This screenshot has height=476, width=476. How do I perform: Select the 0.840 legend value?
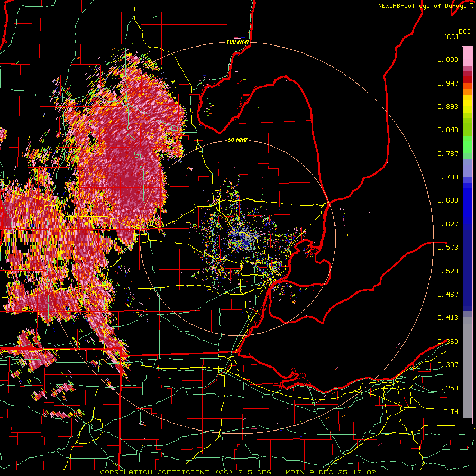tap(448, 130)
